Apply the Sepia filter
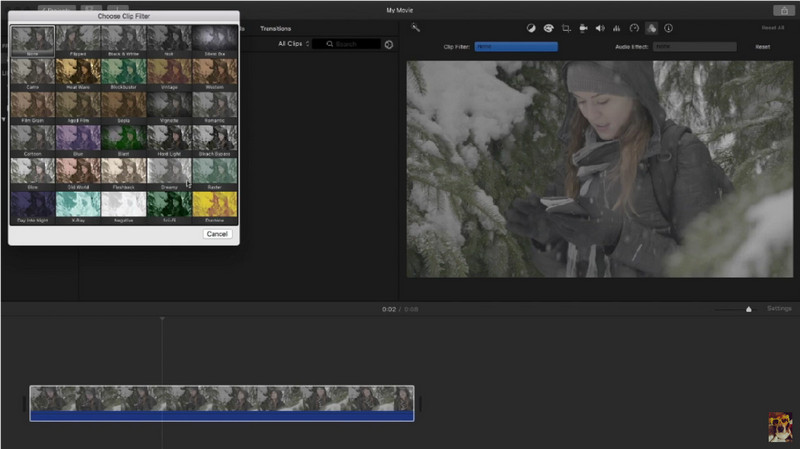This screenshot has height=449, width=800. click(x=123, y=107)
